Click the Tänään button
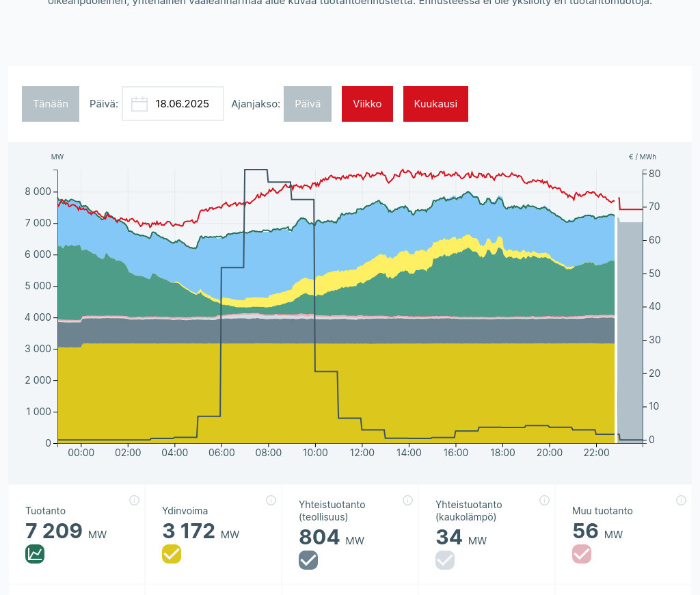Screen dimensions: 700x595 [51, 104]
